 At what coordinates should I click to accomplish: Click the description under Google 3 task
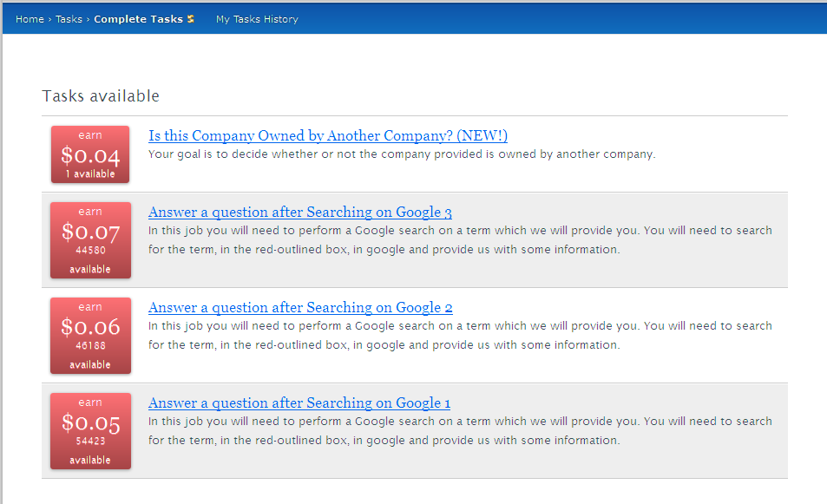(x=460, y=240)
